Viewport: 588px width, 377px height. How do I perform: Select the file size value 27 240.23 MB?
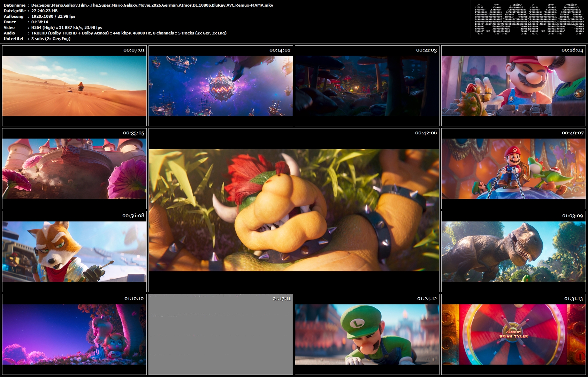click(x=45, y=11)
